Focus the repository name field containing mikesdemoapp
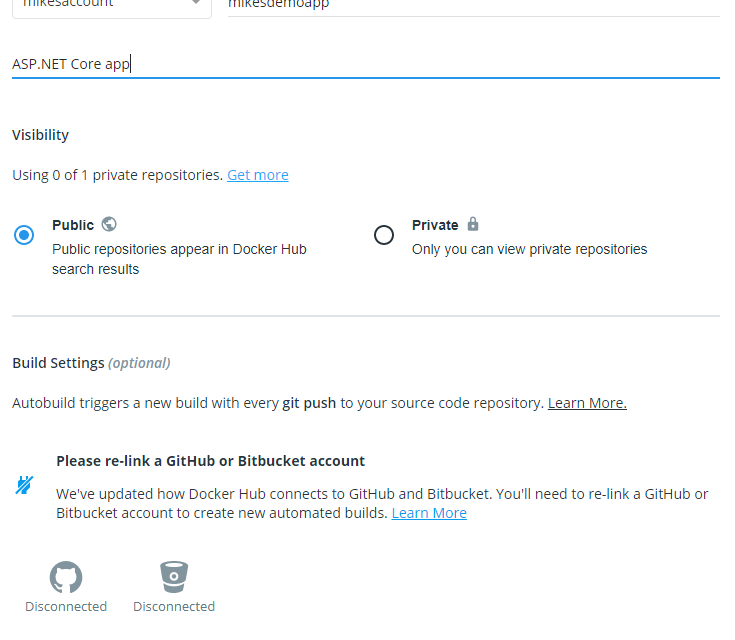Viewport: 735px width, 640px height. click(x=472, y=5)
